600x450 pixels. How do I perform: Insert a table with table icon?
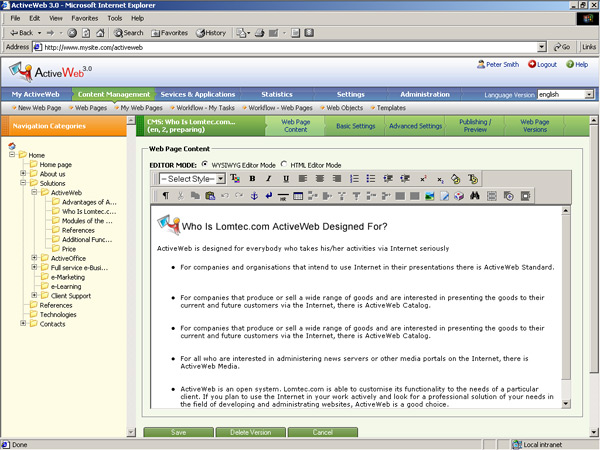[x=298, y=196]
